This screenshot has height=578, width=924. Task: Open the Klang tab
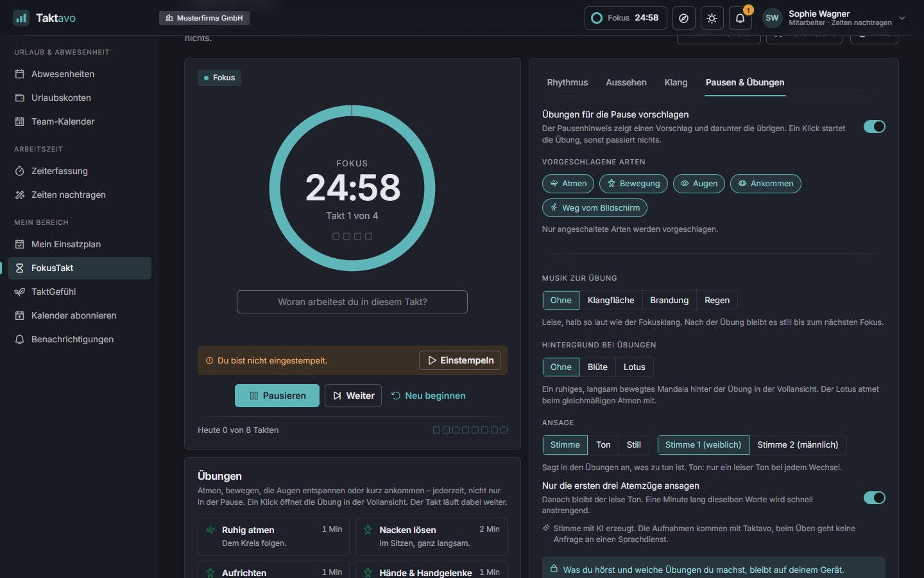tap(676, 82)
